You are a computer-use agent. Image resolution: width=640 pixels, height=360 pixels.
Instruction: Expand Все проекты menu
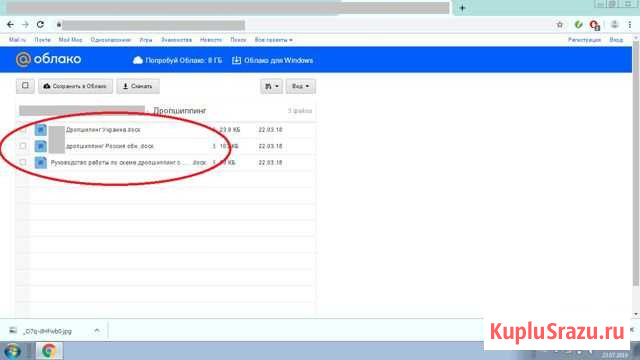[x=273, y=40]
